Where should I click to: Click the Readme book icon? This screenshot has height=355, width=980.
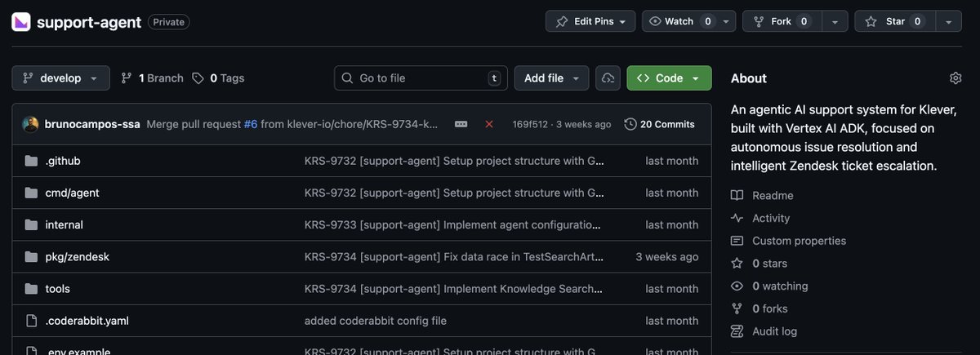737,195
